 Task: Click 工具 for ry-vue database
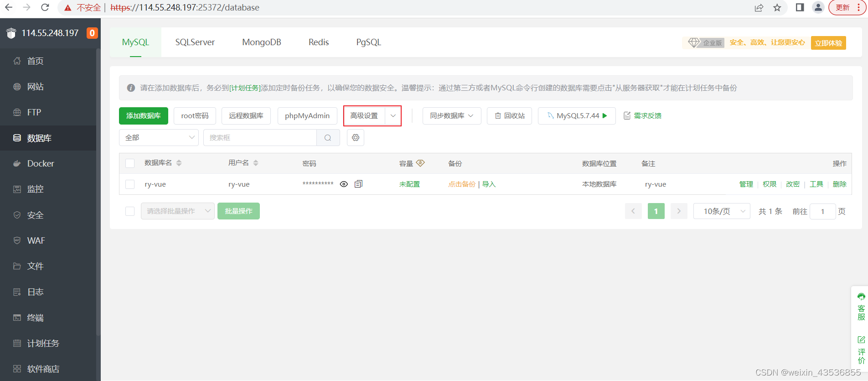tap(816, 184)
